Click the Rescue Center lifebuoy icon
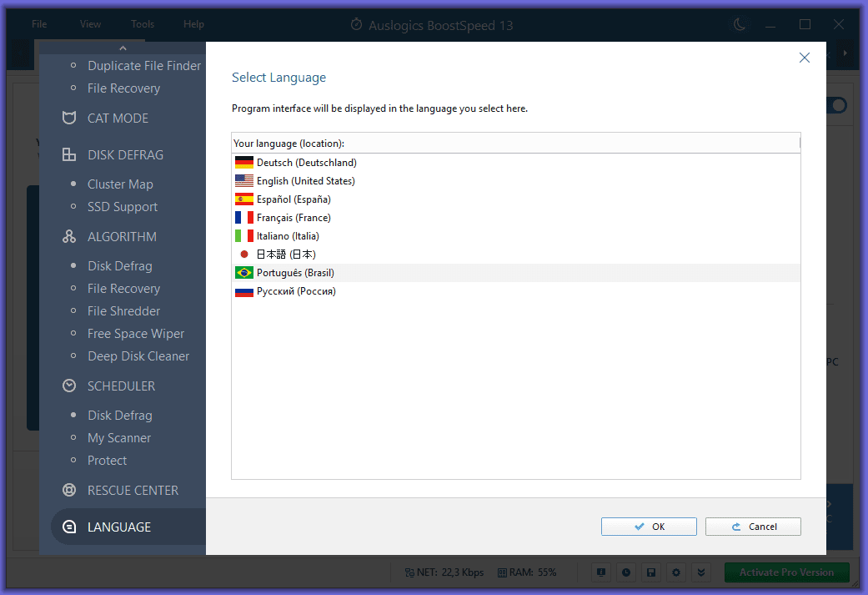Screen dimensions: 868x595 [x=69, y=490]
